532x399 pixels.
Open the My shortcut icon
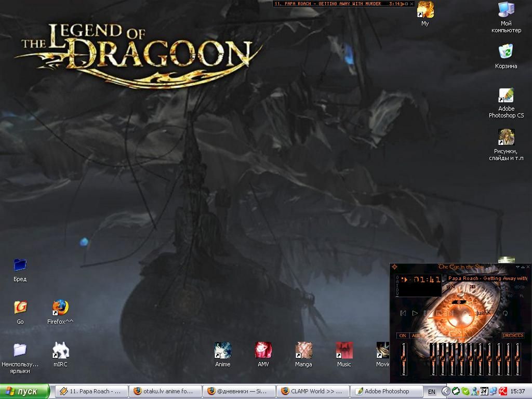(x=425, y=14)
